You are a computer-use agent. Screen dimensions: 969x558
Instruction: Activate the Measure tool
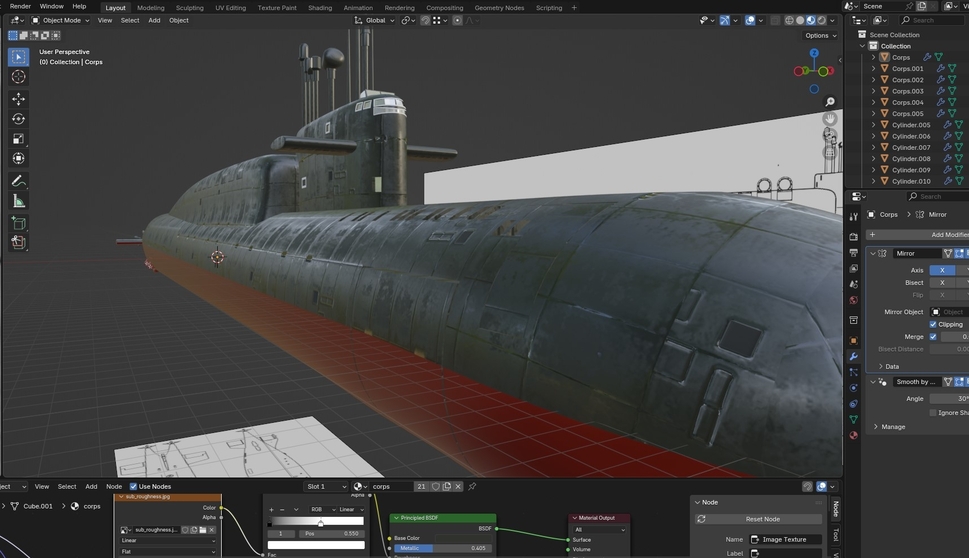pyautogui.click(x=18, y=201)
